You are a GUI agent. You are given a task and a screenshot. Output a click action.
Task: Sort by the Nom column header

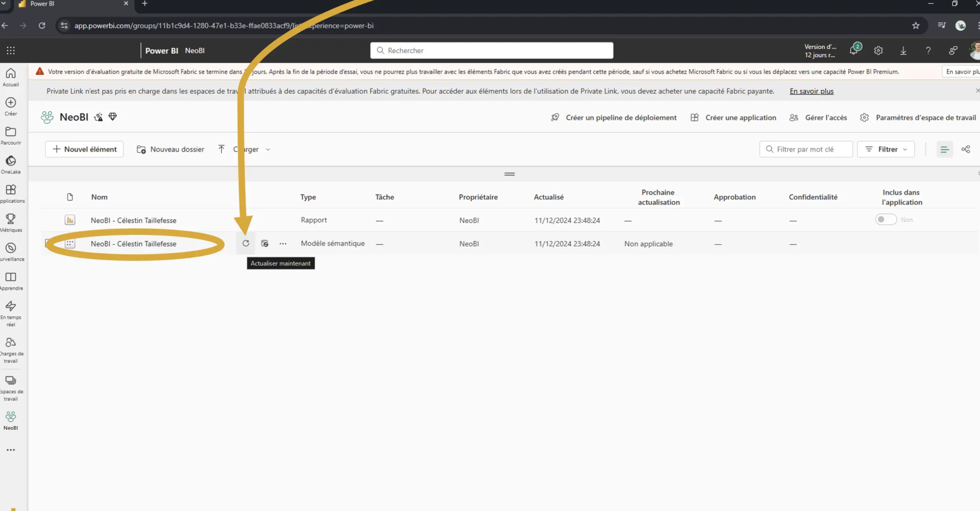[x=99, y=197]
